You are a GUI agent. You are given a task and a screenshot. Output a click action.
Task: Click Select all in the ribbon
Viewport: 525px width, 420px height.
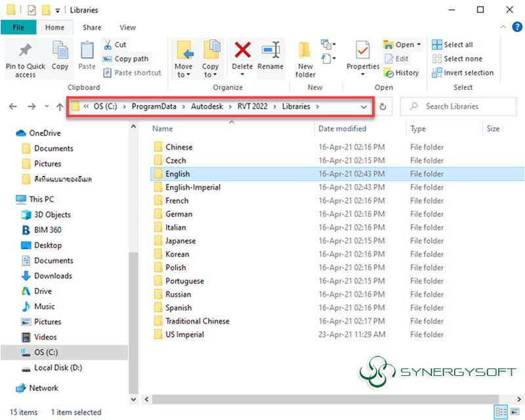click(452, 45)
